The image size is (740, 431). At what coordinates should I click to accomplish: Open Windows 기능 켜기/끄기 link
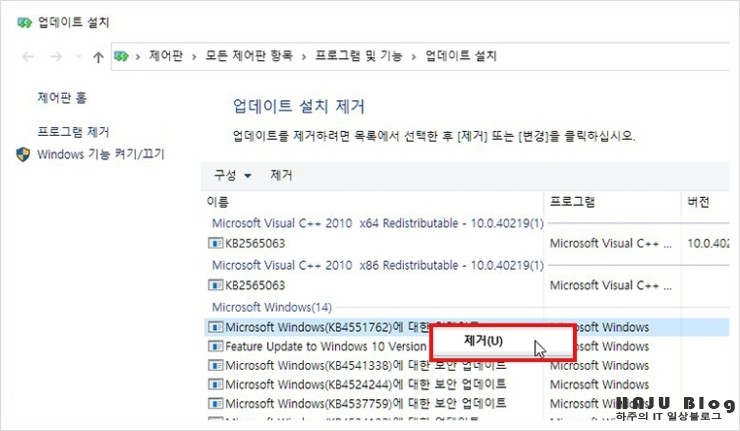pyautogui.click(x=101, y=154)
